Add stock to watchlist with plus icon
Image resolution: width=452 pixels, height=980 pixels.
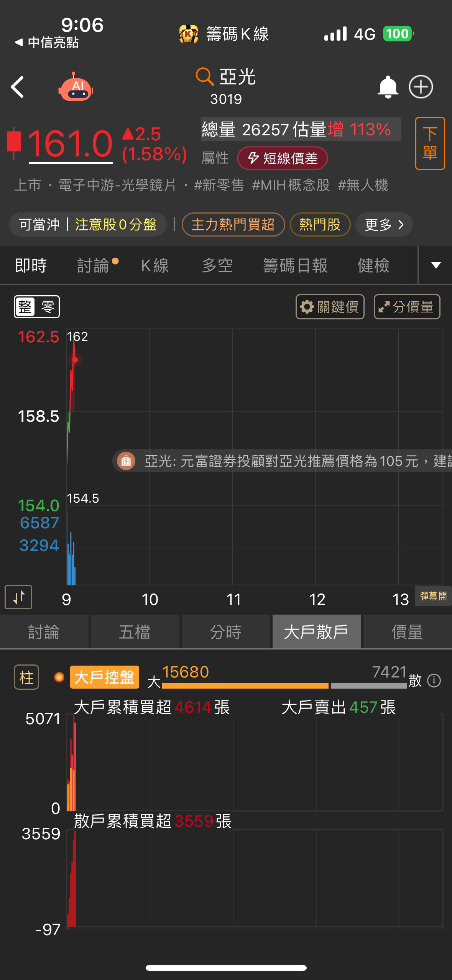421,87
